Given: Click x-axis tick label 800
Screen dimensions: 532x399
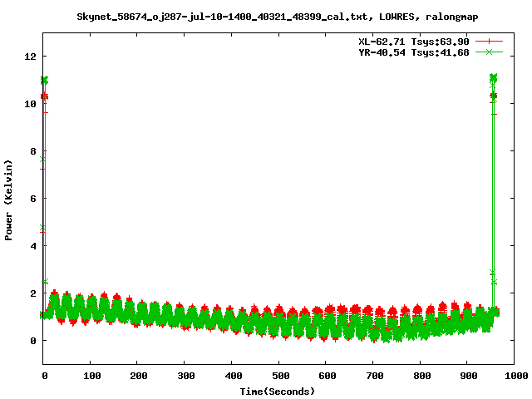Looking at the screenshot, I should (421, 376).
